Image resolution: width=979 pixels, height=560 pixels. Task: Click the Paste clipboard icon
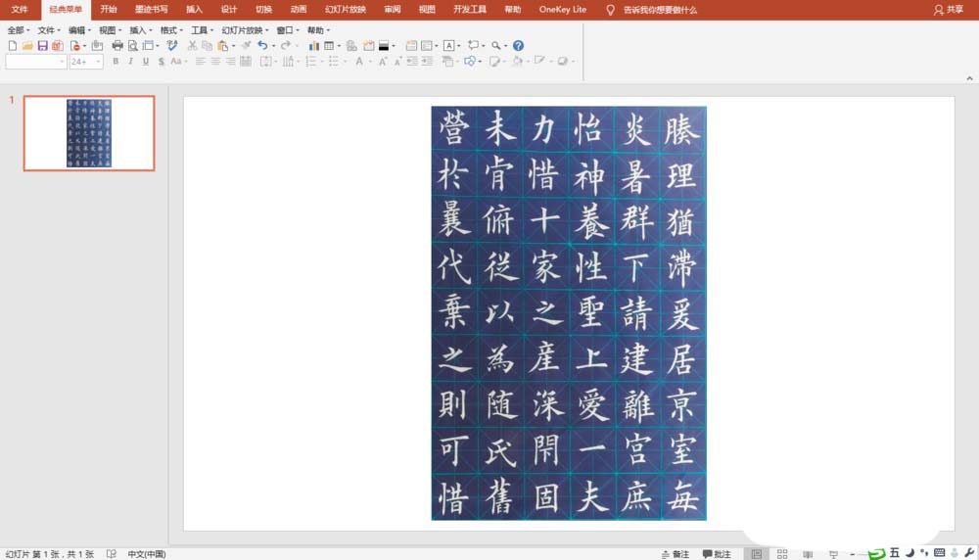pyautogui.click(x=222, y=46)
